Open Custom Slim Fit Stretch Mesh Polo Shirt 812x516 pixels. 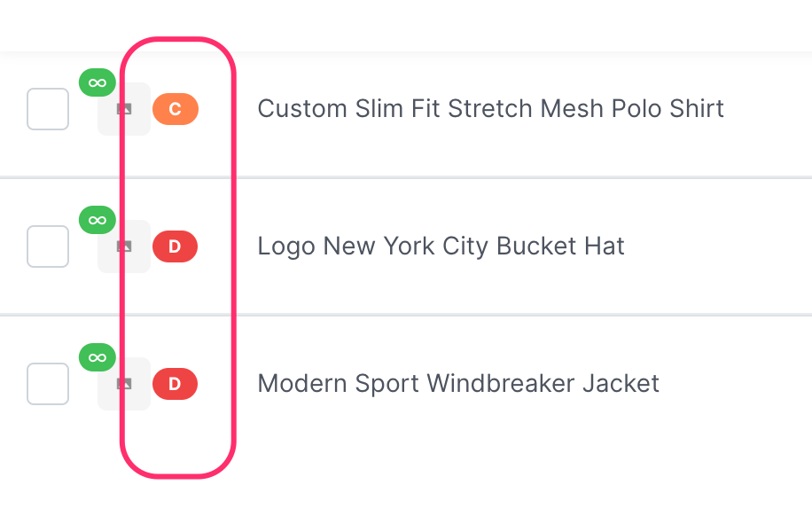pos(490,109)
